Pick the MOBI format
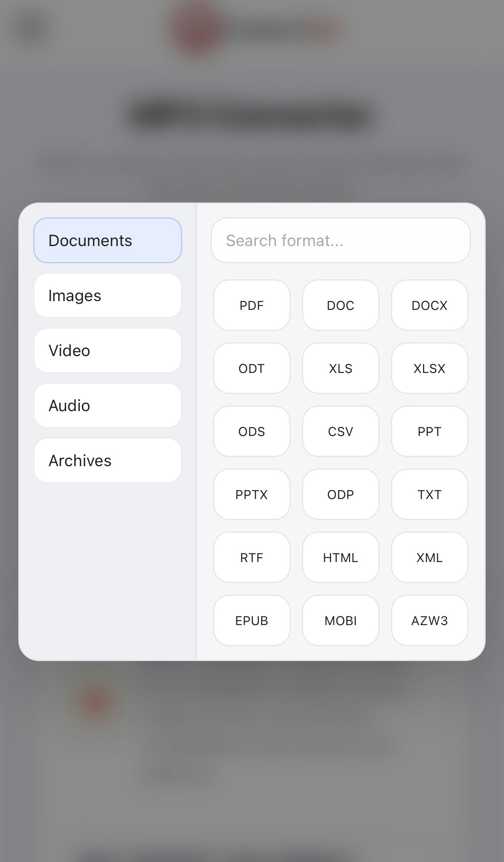The width and height of the screenshot is (504, 862). pyautogui.click(x=341, y=621)
